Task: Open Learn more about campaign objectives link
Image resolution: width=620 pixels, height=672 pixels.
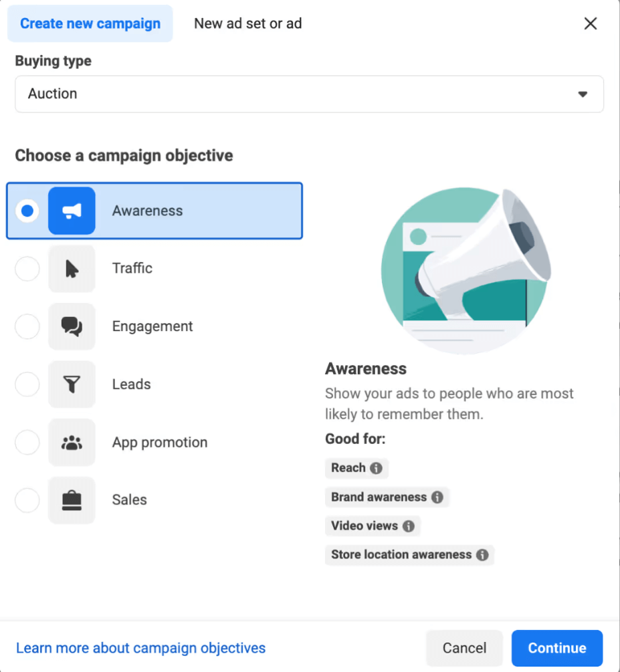Action: click(x=140, y=647)
